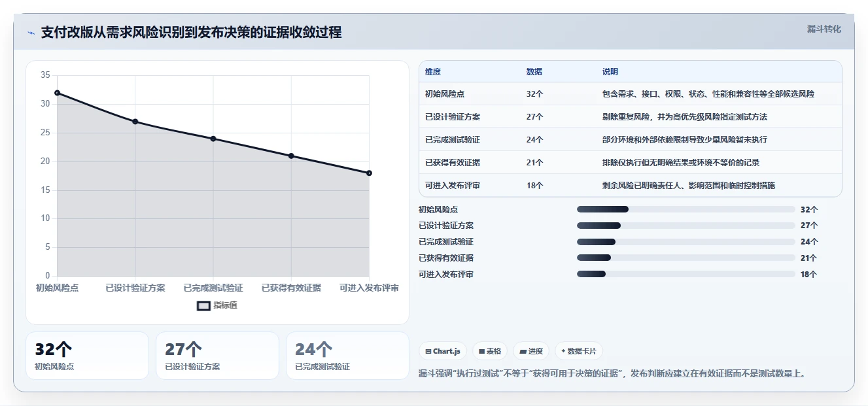Screen dimensions: 868x406
Task: Click the 维度 column header
Action: pyautogui.click(x=433, y=72)
